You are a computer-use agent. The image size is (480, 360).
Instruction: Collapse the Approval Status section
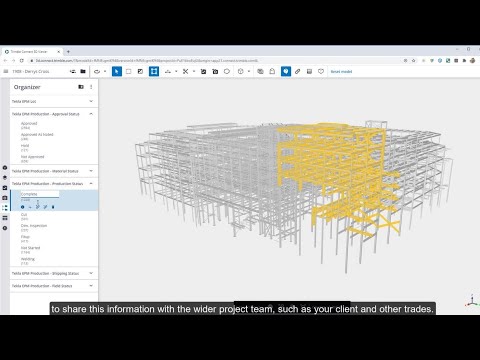click(x=91, y=114)
